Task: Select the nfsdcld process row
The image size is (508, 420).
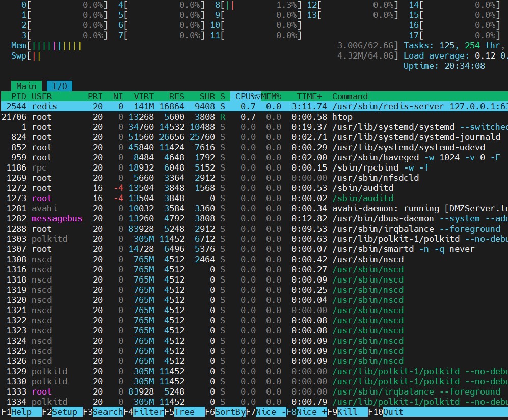Action: (254, 178)
